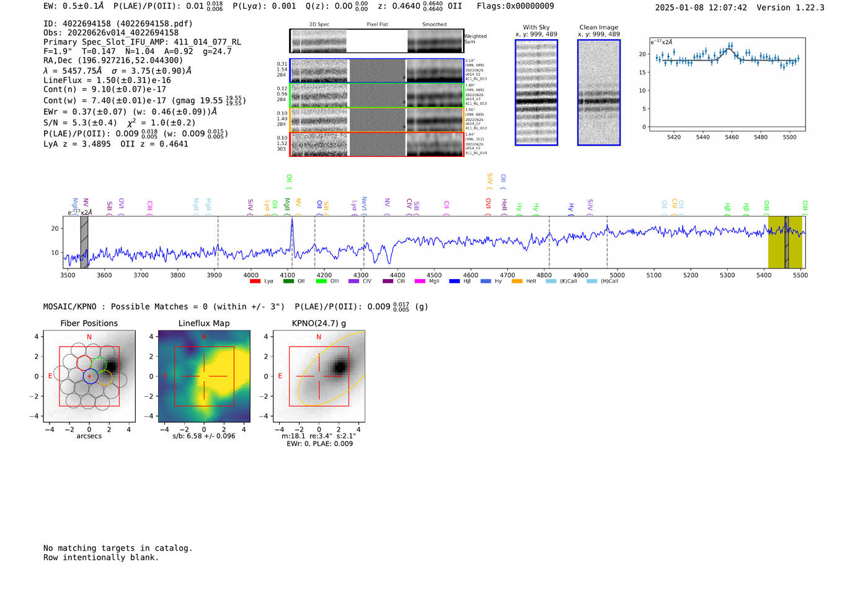Screen dimensions: 868x591
Task: Click the "LineFlux = 1.50(±0.31)e-16" line
Action: click(107, 80)
